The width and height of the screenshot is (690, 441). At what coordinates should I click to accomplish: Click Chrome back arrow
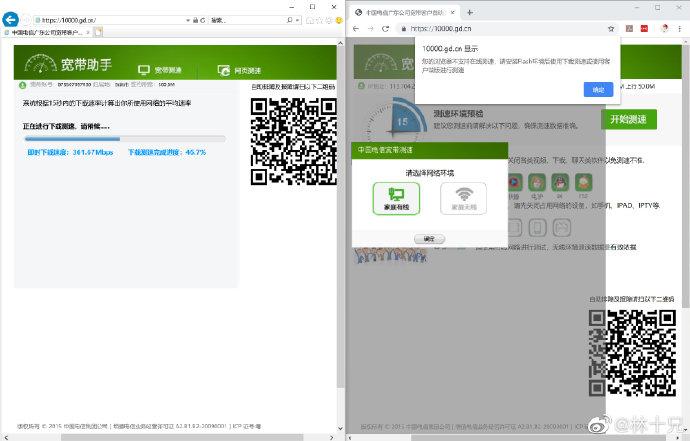pos(356,29)
